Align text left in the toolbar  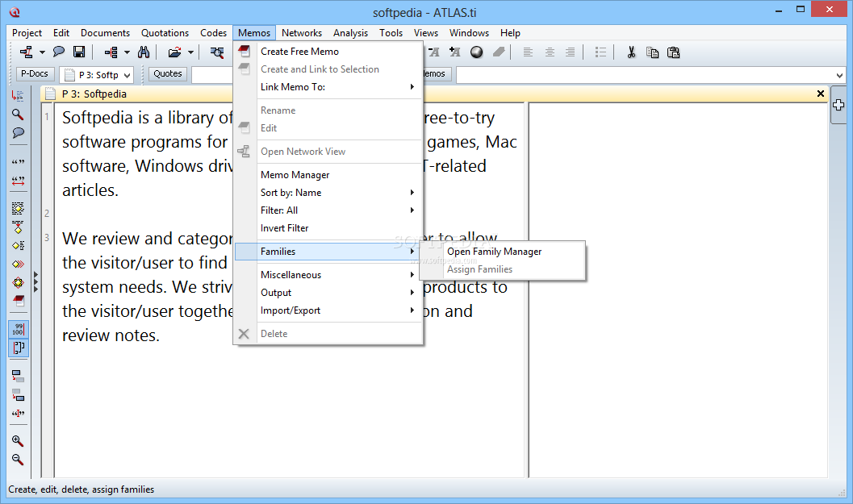[x=528, y=52]
